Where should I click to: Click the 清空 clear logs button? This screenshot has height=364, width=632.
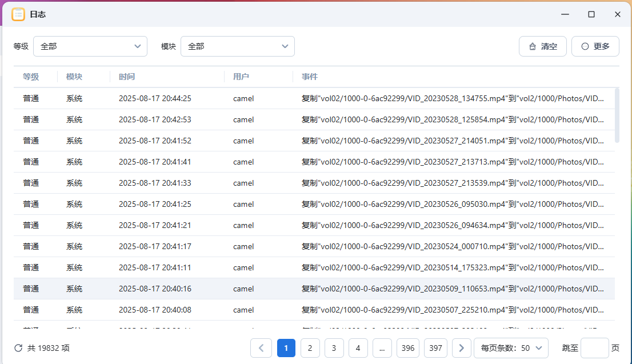542,46
